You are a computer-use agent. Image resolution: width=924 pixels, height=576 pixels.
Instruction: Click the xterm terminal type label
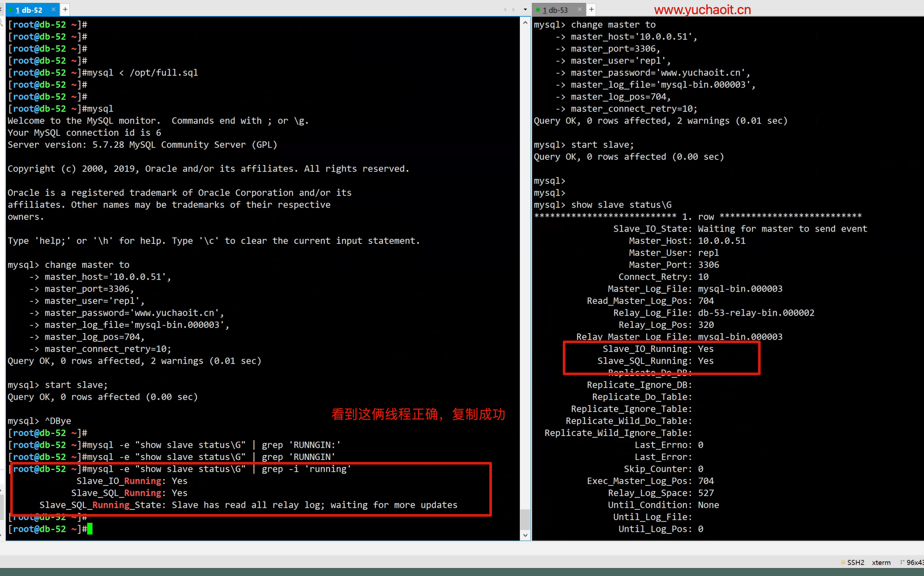(881, 563)
